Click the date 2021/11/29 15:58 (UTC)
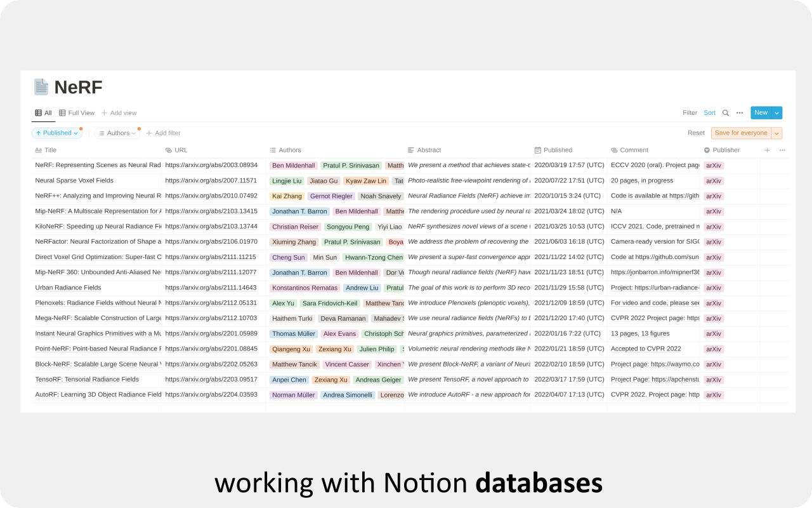 coord(569,288)
